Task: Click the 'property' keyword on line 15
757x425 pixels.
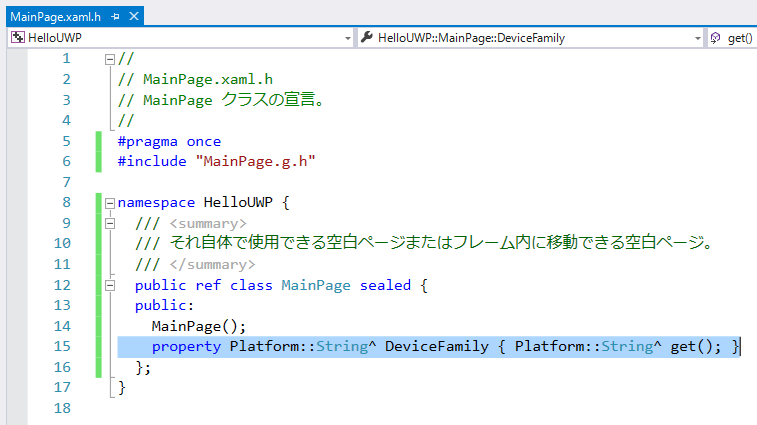Action: (x=186, y=347)
